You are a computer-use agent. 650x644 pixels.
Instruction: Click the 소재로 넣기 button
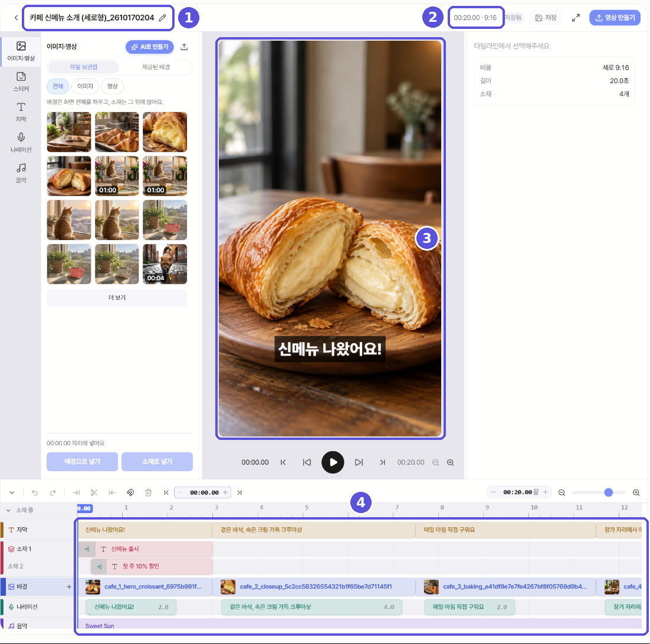click(x=157, y=462)
